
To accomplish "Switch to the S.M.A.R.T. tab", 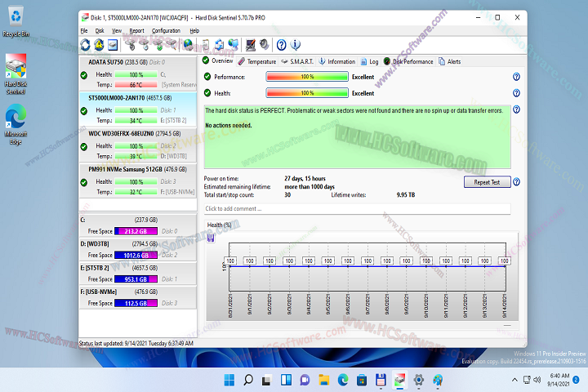I will tap(297, 61).
